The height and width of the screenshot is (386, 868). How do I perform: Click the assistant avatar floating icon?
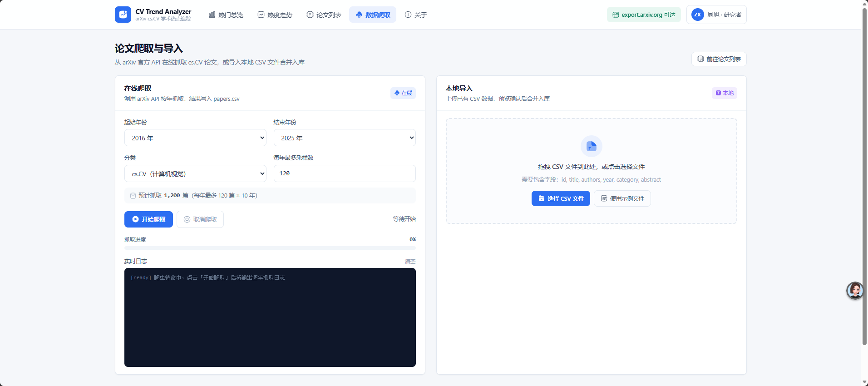pyautogui.click(x=855, y=291)
